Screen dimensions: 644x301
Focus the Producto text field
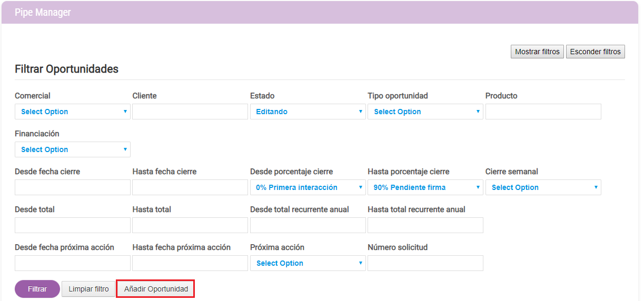[x=543, y=112]
